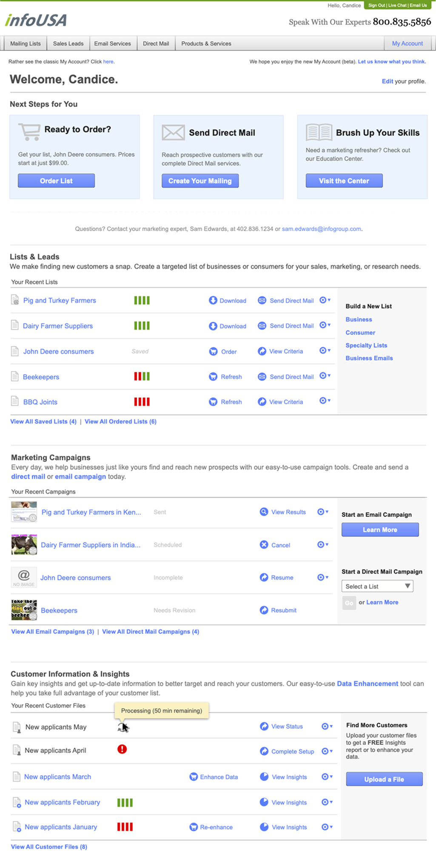Click View Insights pie icon for New applicants February
The height and width of the screenshot is (868, 436).
(x=264, y=802)
